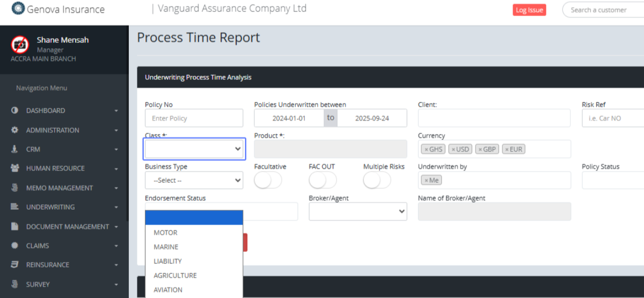Open the Business Type dropdown
Image resolution: width=644 pixels, height=298 pixels.
pyautogui.click(x=194, y=181)
